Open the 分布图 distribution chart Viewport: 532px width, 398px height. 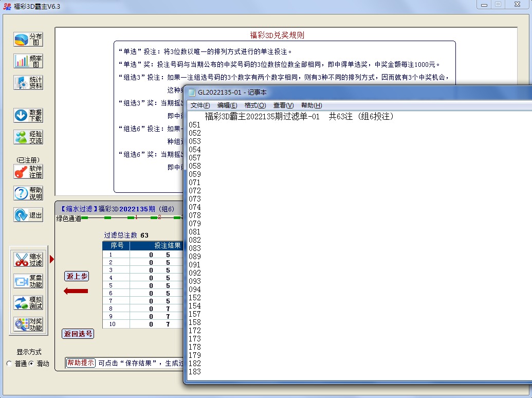[x=28, y=40]
